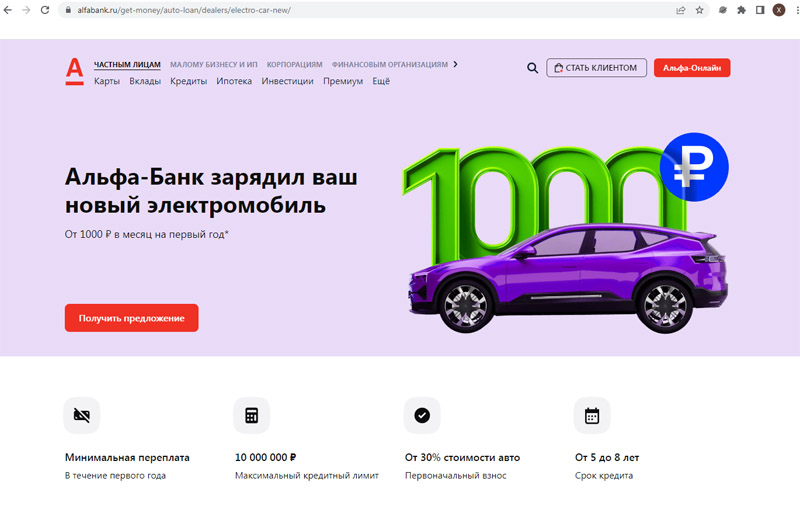Click the crossed-out money icon
Image resolution: width=800 pixels, height=506 pixels.
click(x=82, y=415)
